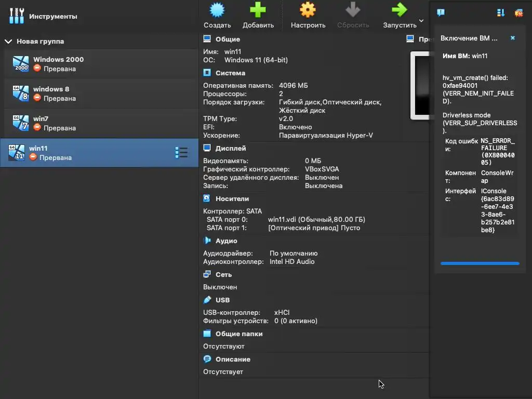Open the Аудио section header
This screenshot has height=399, width=532.
tap(227, 241)
